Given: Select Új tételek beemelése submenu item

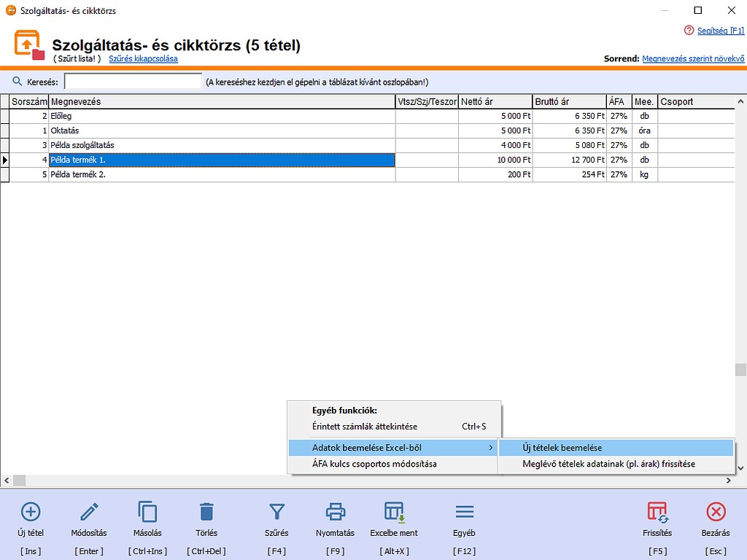Looking at the screenshot, I should pyautogui.click(x=562, y=448).
